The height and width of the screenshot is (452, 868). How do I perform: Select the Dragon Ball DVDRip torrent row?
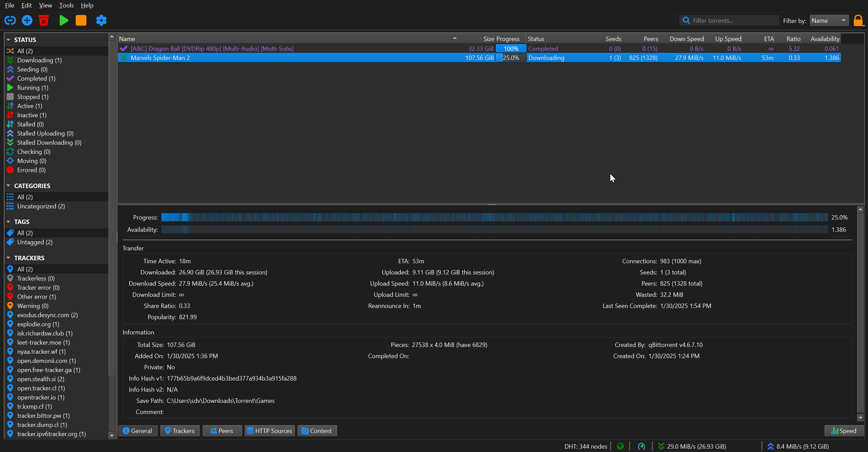coord(479,49)
